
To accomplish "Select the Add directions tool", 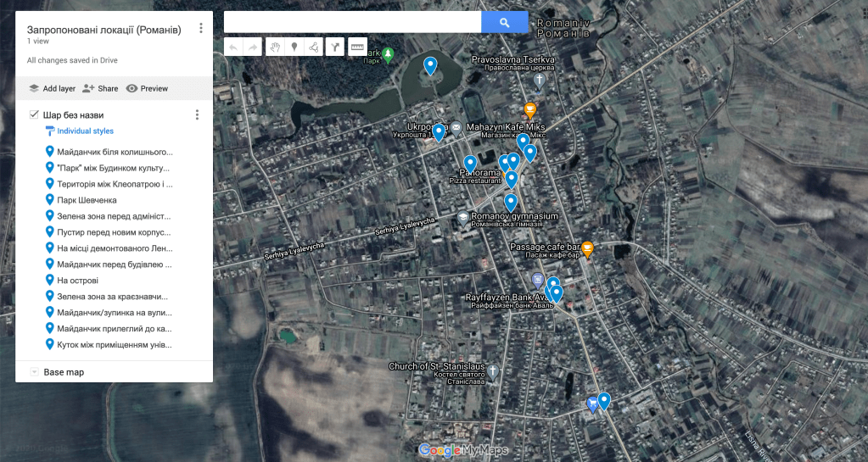I will (x=335, y=47).
